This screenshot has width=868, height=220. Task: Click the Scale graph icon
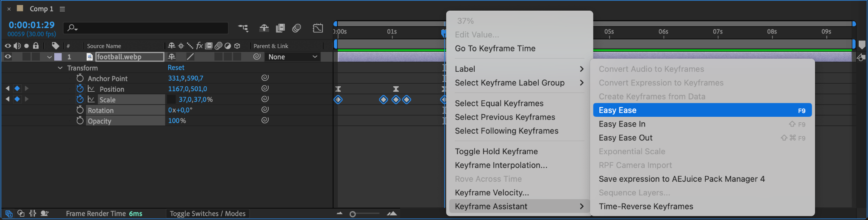tap(91, 99)
